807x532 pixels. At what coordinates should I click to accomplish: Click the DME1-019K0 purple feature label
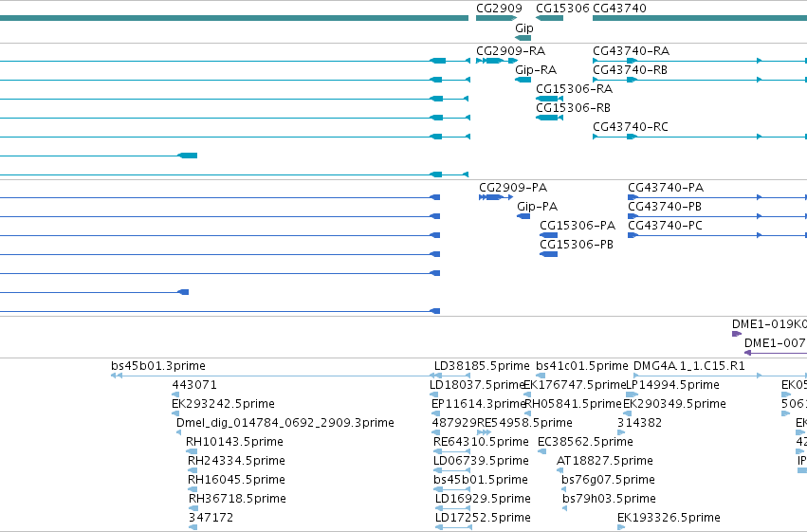(769, 324)
